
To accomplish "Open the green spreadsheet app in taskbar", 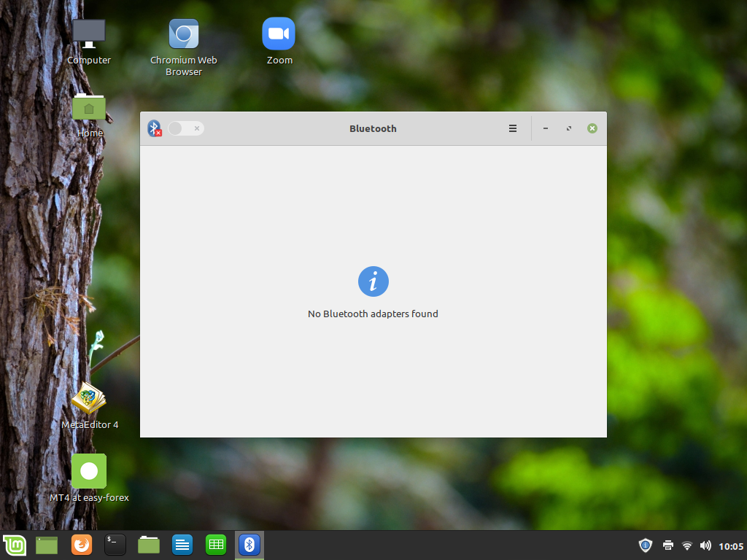I will [215, 545].
